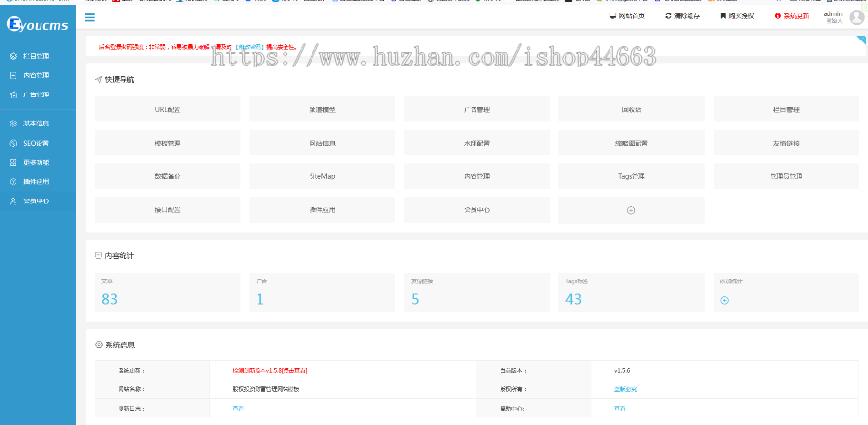The image size is (868, 425).
Task: Click the website name value text
Action: (266, 389)
